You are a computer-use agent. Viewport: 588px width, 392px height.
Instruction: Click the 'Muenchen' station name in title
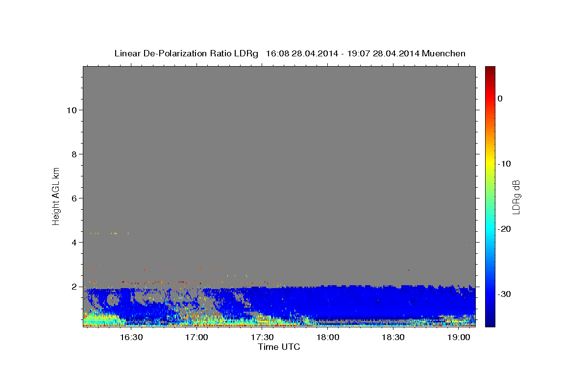pyautogui.click(x=444, y=53)
